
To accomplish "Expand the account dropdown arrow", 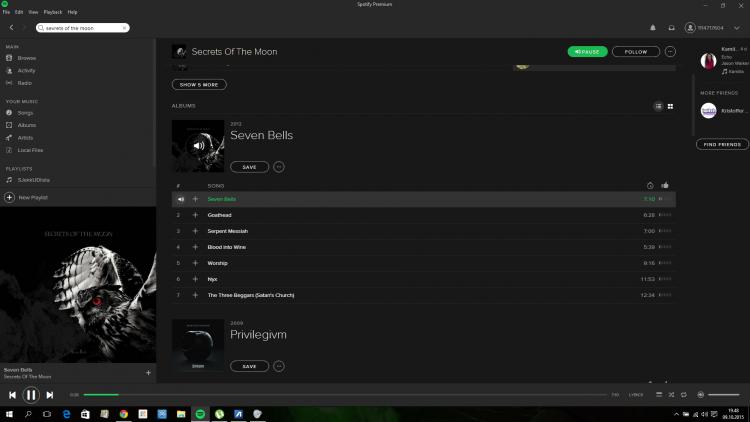I will coord(737,28).
